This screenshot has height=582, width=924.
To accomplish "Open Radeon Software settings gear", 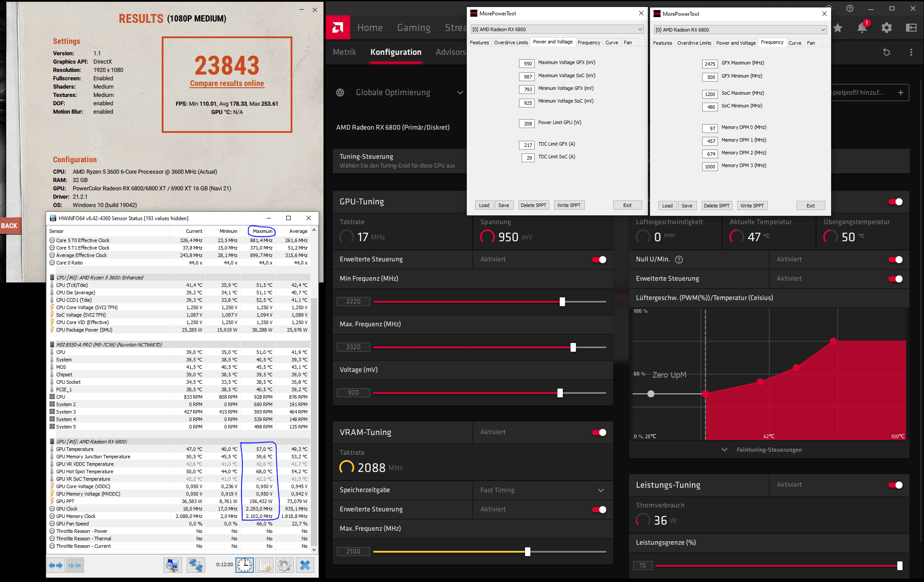I will point(887,28).
